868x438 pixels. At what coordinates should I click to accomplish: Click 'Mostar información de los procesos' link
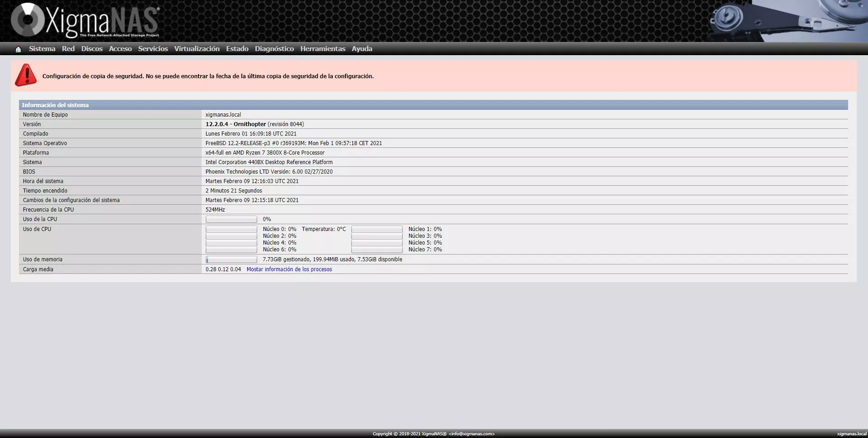289,269
